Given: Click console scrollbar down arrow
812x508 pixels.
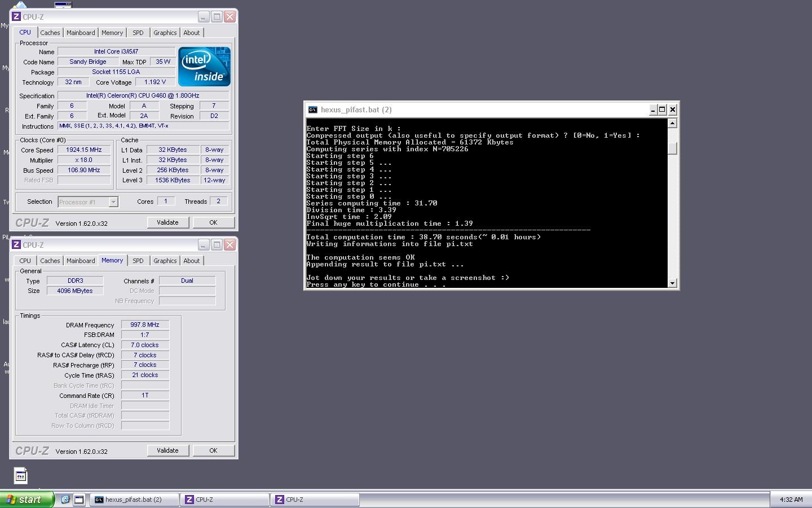Looking at the screenshot, I should pos(672,283).
